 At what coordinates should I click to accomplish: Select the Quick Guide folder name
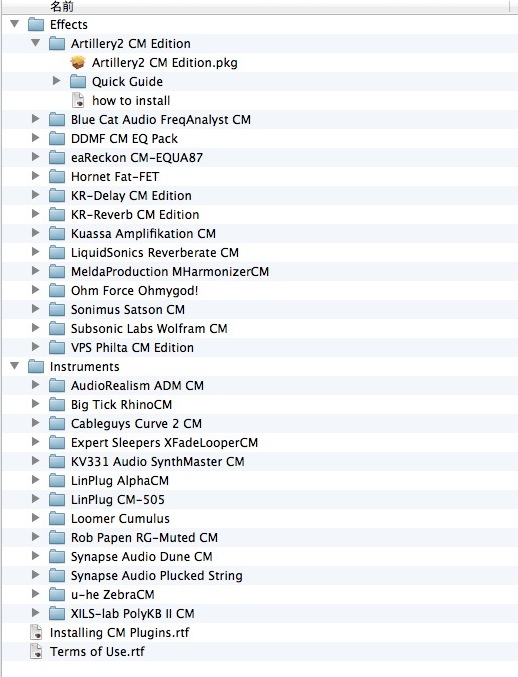pyautogui.click(x=127, y=82)
